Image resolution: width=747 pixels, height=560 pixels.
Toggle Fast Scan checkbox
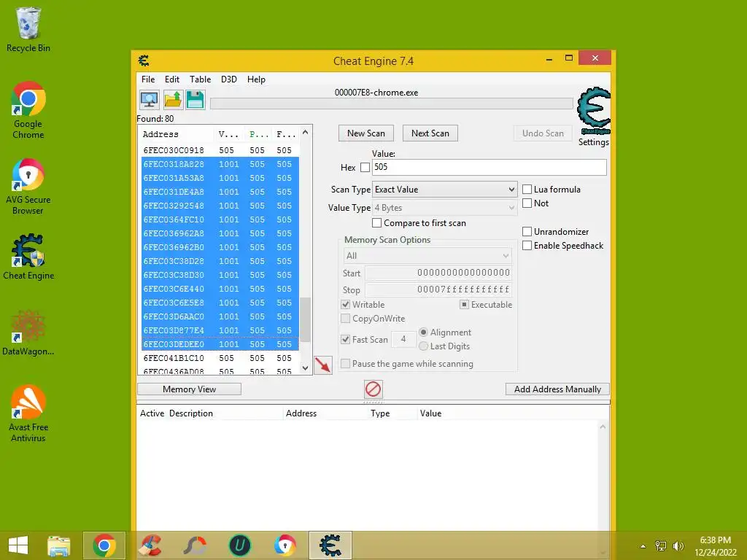tap(345, 340)
